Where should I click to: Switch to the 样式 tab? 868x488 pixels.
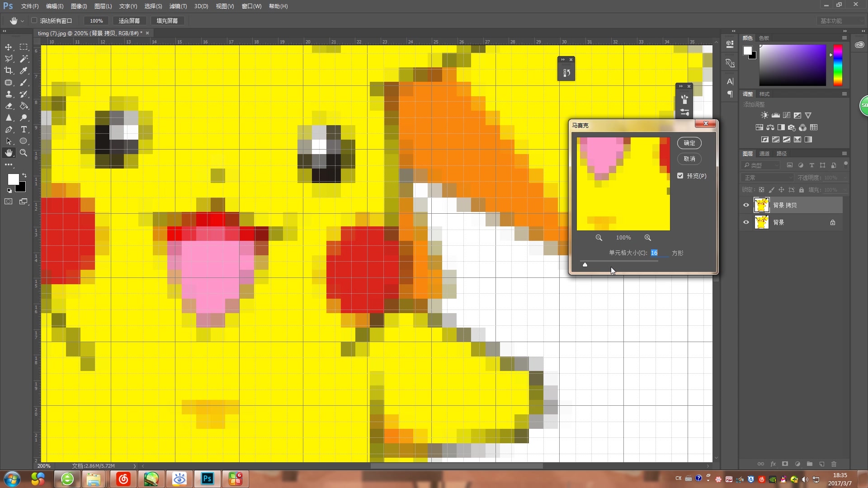pos(764,94)
